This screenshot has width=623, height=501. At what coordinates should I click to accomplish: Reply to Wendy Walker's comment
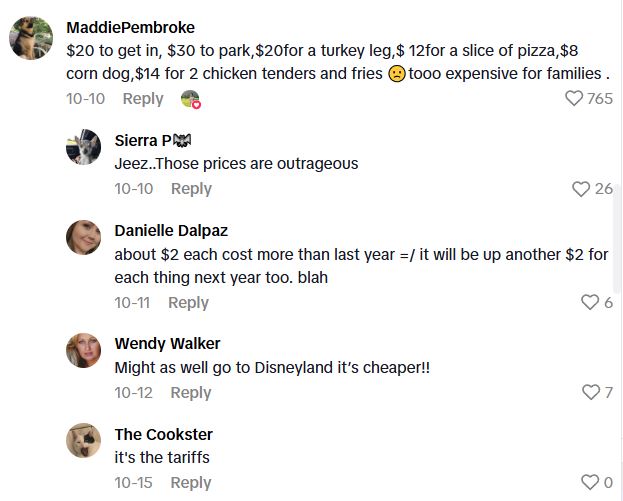coord(190,393)
